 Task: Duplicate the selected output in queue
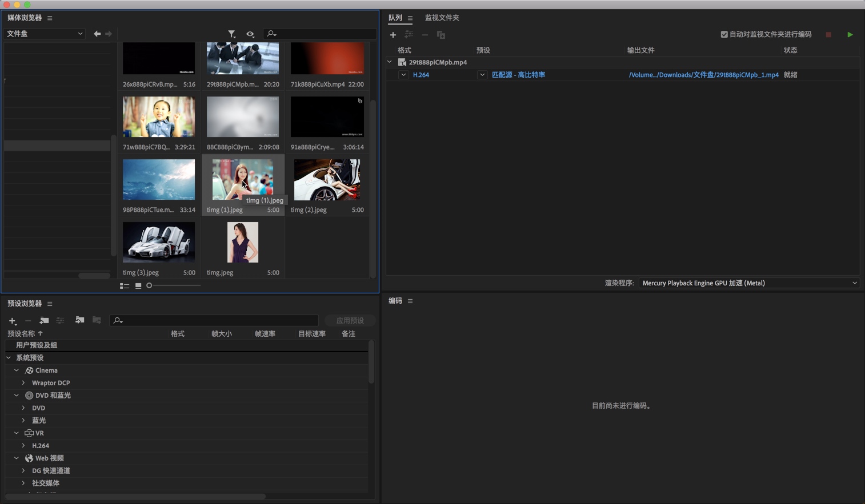coord(440,35)
